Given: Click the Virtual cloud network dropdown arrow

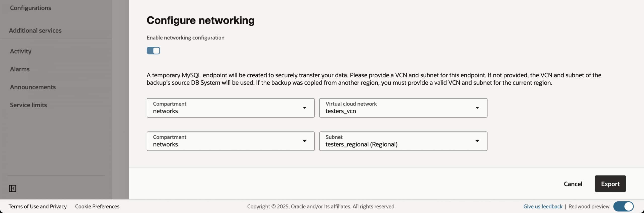Looking at the screenshot, I should (477, 108).
